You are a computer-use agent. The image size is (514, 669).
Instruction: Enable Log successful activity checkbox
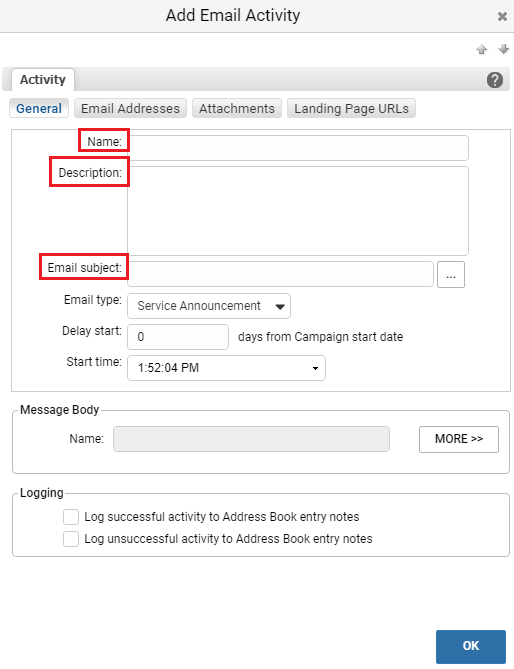[x=71, y=517]
